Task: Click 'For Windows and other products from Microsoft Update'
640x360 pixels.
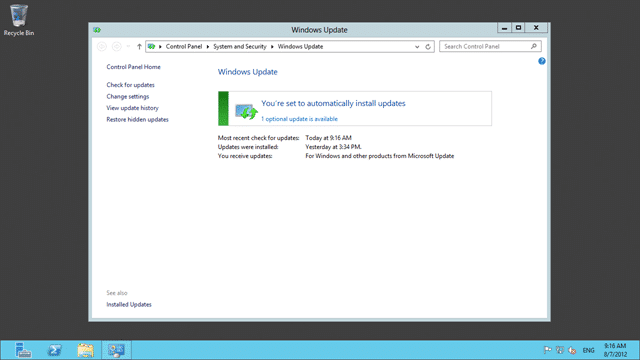Action: point(380,156)
